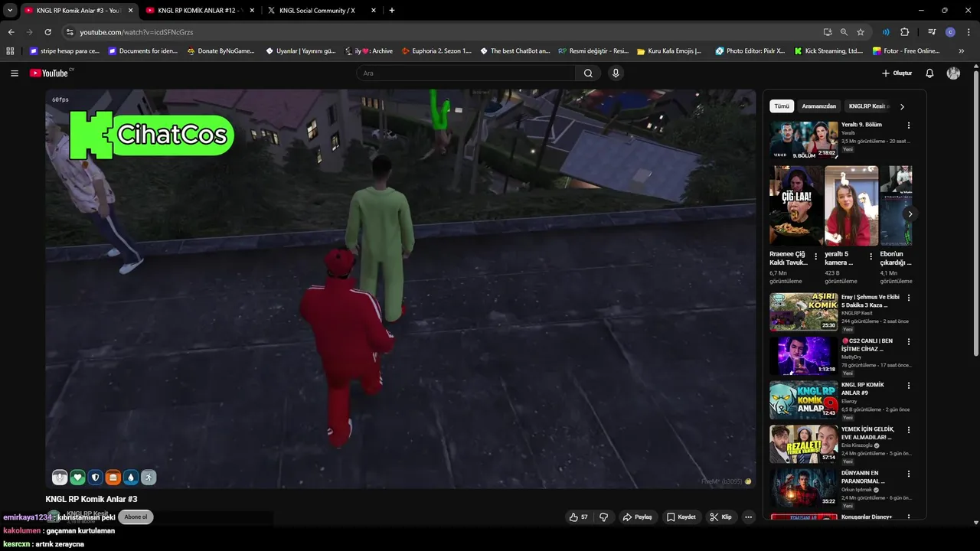Click Oluştur create button

(x=897, y=73)
